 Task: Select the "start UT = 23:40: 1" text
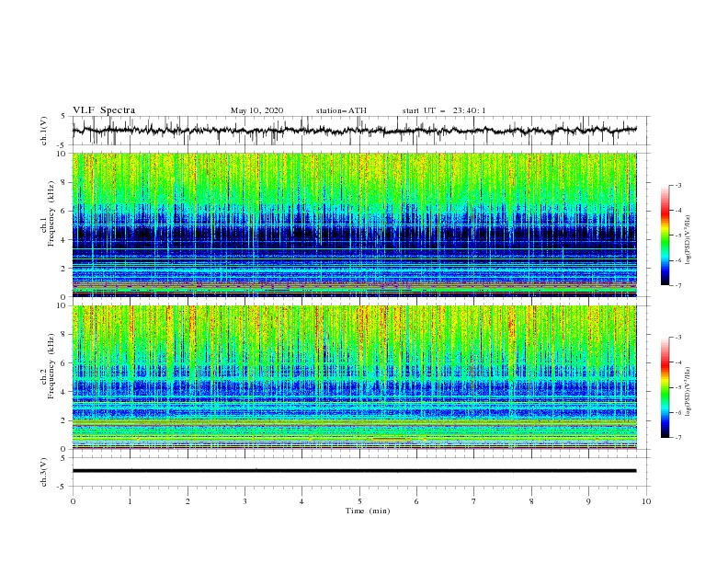pos(444,110)
